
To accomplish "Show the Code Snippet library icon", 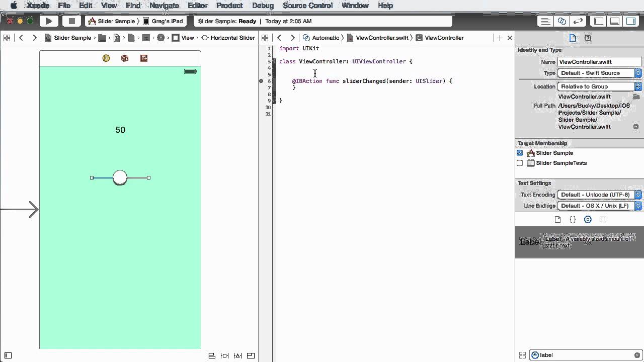I will (573, 219).
